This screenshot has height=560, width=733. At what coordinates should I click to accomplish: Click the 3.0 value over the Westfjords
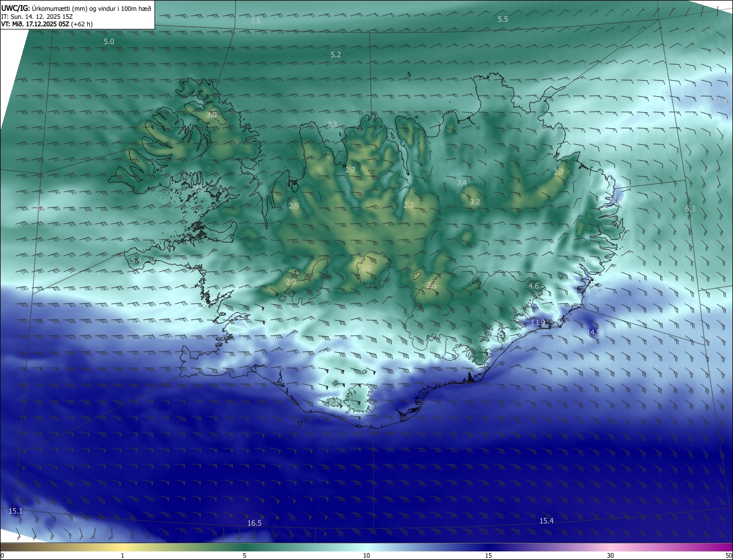pos(211,115)
